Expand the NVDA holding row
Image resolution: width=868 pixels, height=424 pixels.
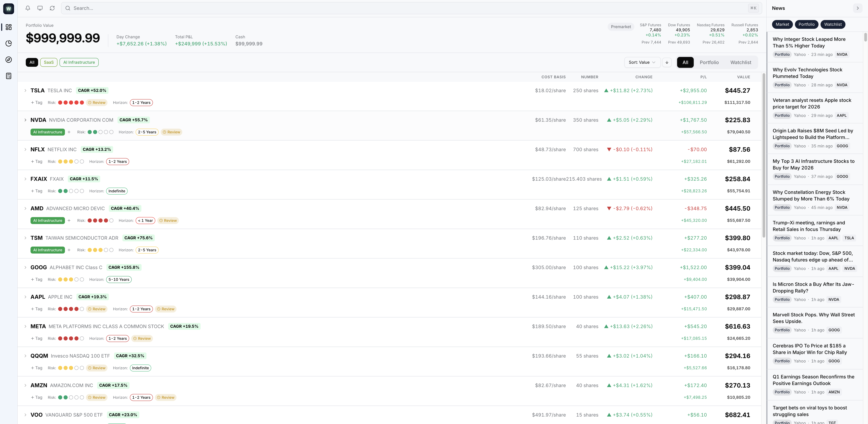(x=25, y=120)
